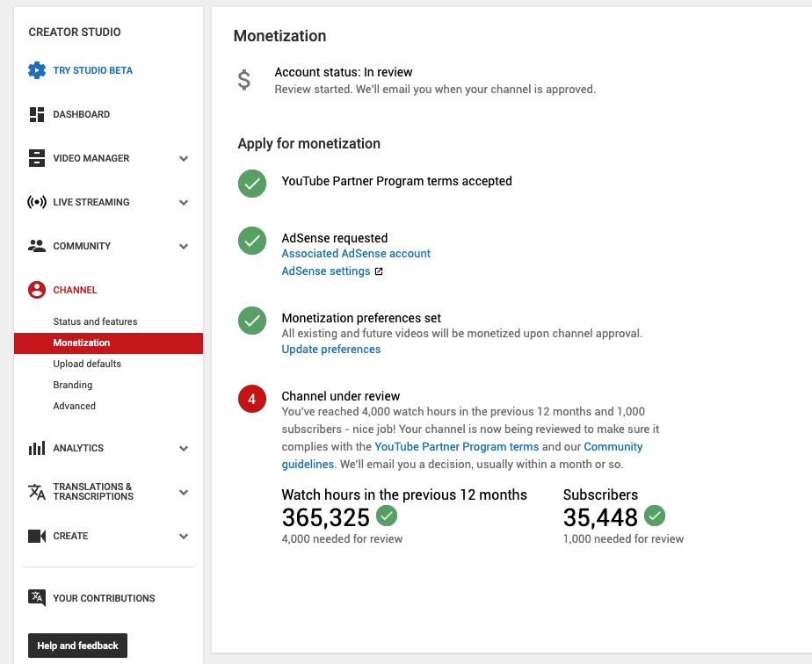Click the green check next to 365,325 watch hours
The height and width of the screenshot is (664, 812).
click(x=387, y=516)
